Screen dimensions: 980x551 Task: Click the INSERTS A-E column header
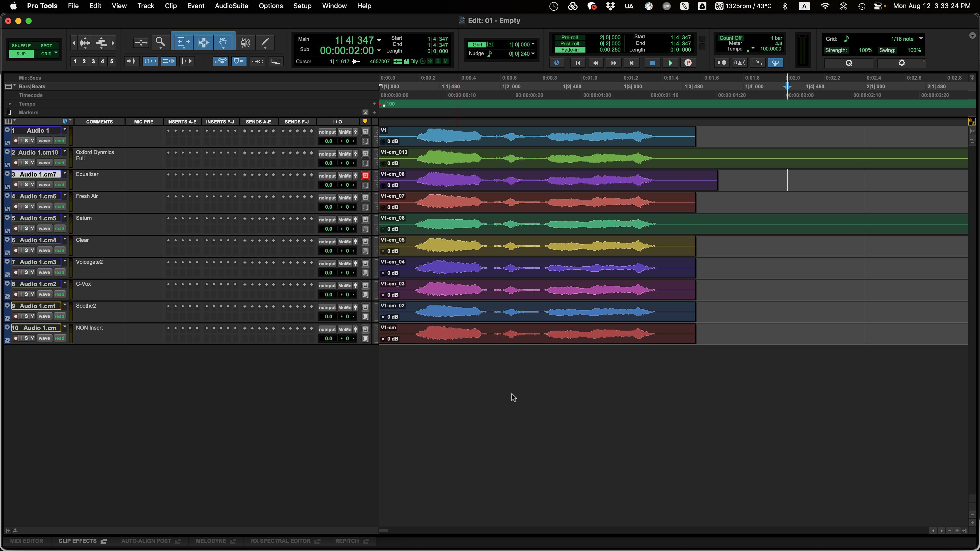[x=182, y=122]
